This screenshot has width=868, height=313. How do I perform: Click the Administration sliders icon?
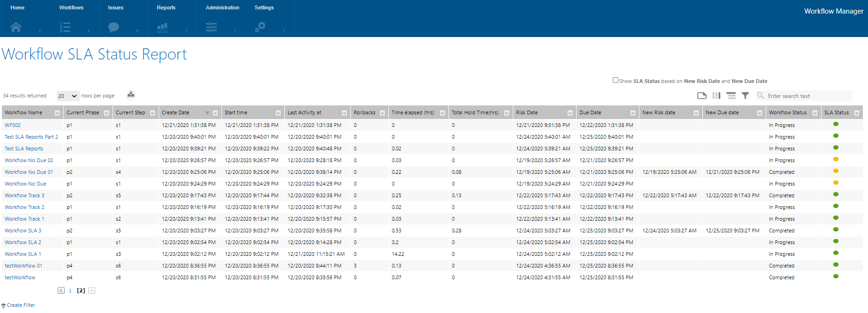click(211, 27)
